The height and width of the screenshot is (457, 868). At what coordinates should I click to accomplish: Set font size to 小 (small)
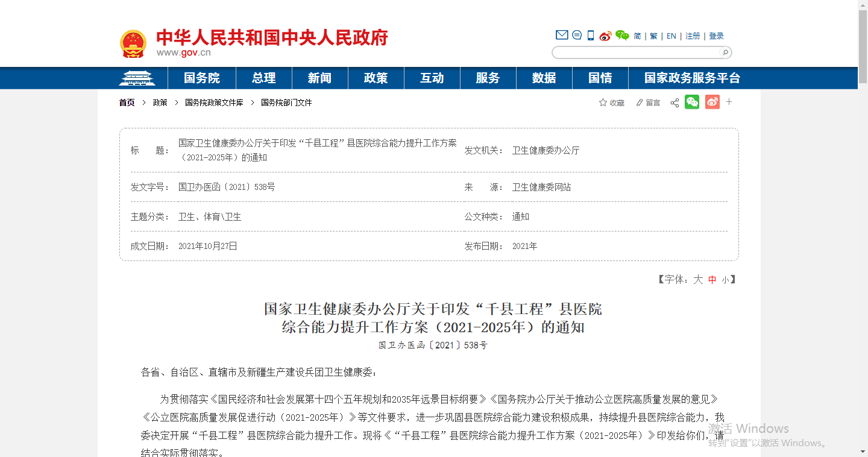tap(725, 280)
